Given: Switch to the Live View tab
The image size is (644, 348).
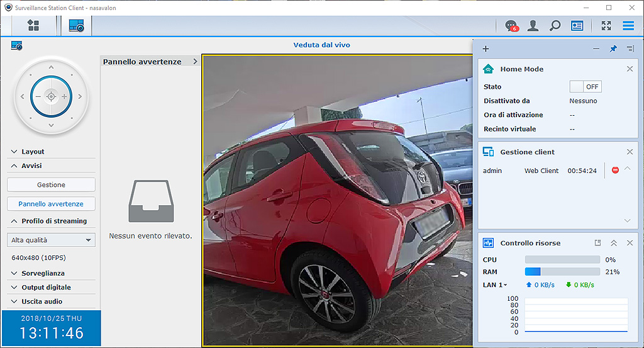Looking at the screenshot, I should tap(76, 26).
